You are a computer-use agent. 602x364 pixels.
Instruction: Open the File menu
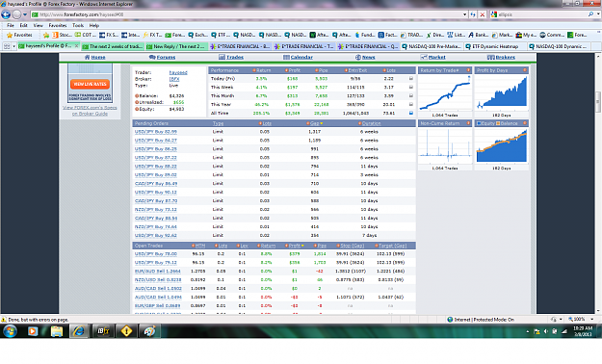click(11, 25)
